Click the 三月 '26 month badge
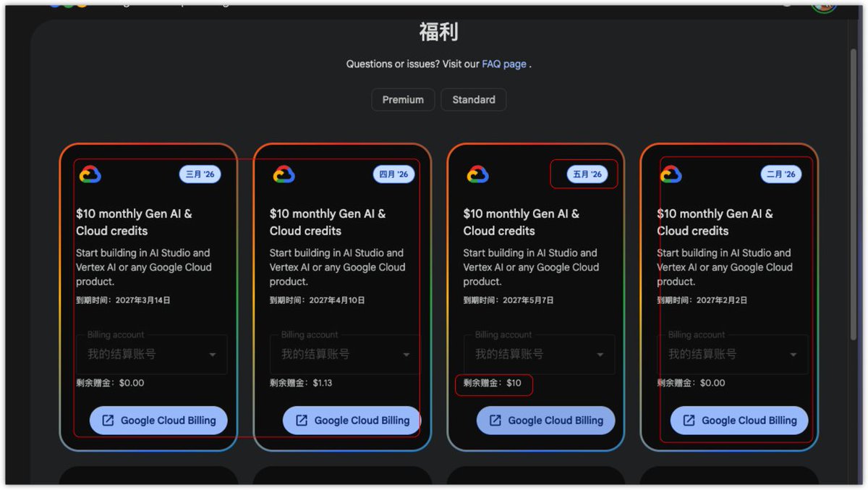Image resolution: width=868 pixels, height=490 pixels. coord(200,174)
